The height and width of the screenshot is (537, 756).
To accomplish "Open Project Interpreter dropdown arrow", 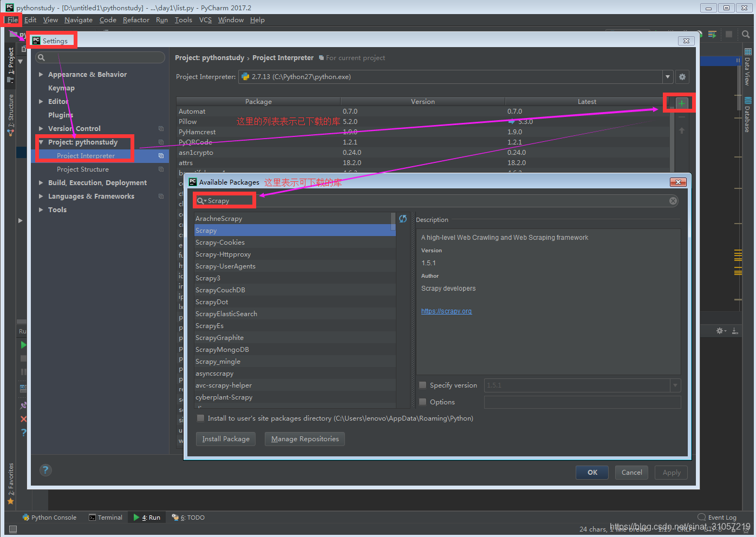I will pos(667,77).
